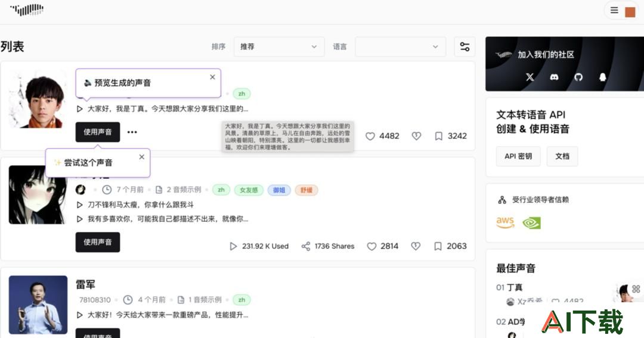Play the 大家好，我是丁真 audio sample
Viewport: 644px width, 338px height.
[x=80, y=109]
